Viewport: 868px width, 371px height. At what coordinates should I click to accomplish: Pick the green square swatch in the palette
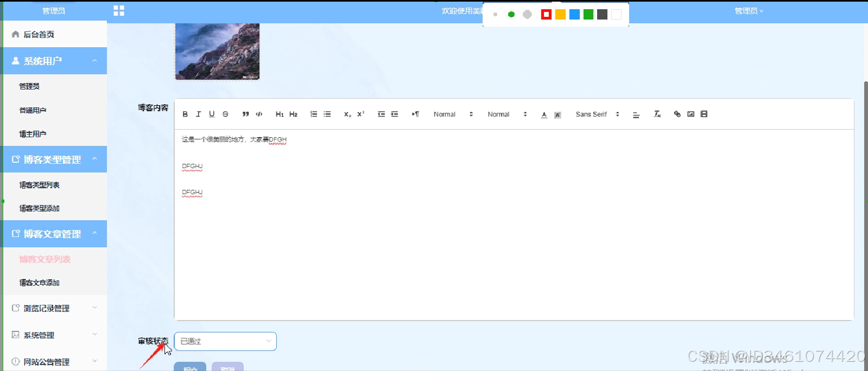point(588,14)
